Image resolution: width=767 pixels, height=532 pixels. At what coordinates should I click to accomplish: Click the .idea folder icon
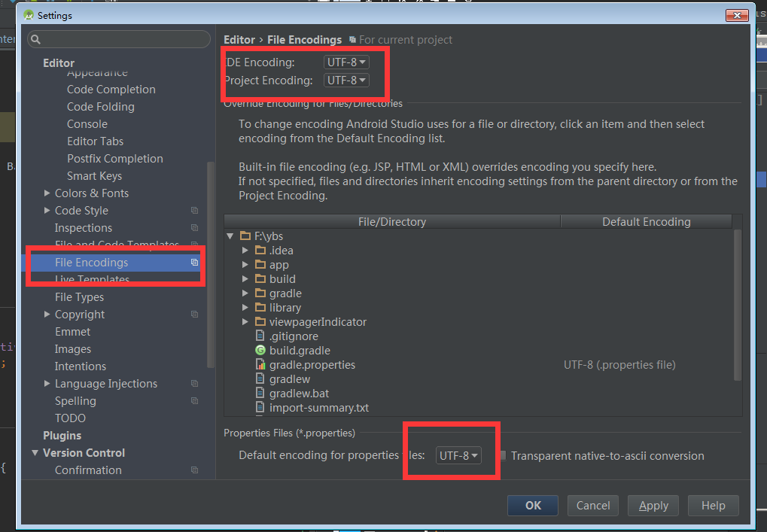coord(260,251)
